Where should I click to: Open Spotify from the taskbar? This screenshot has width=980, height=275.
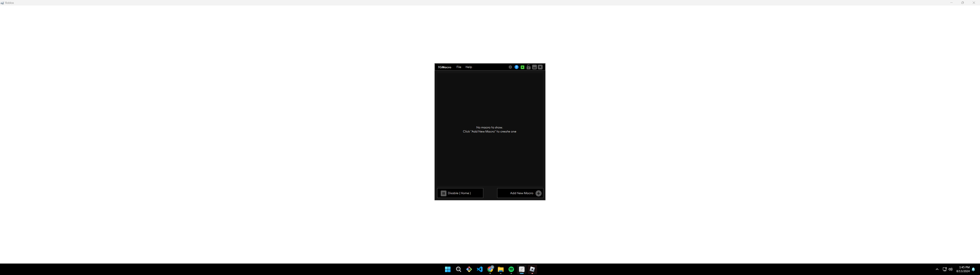click(511, 269)
